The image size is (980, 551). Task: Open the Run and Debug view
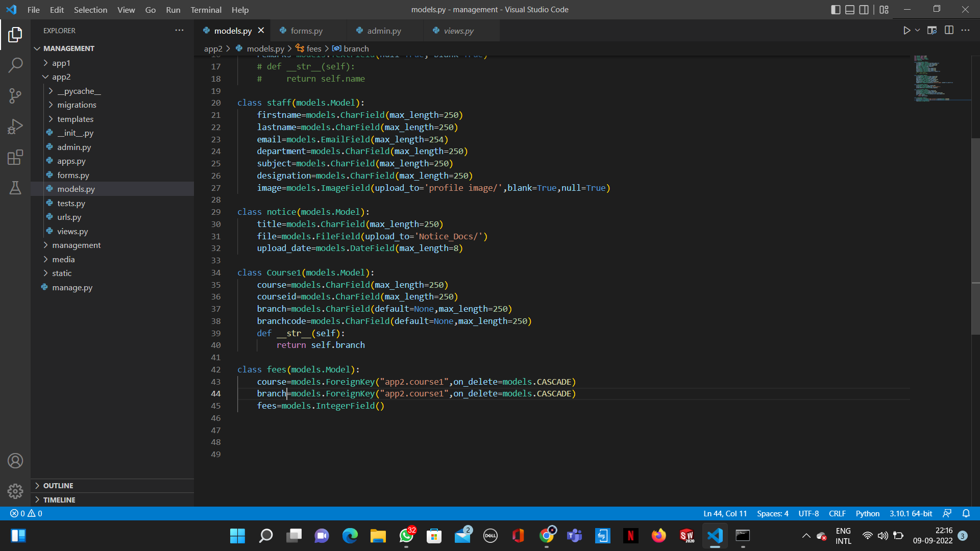click(15, 127)
